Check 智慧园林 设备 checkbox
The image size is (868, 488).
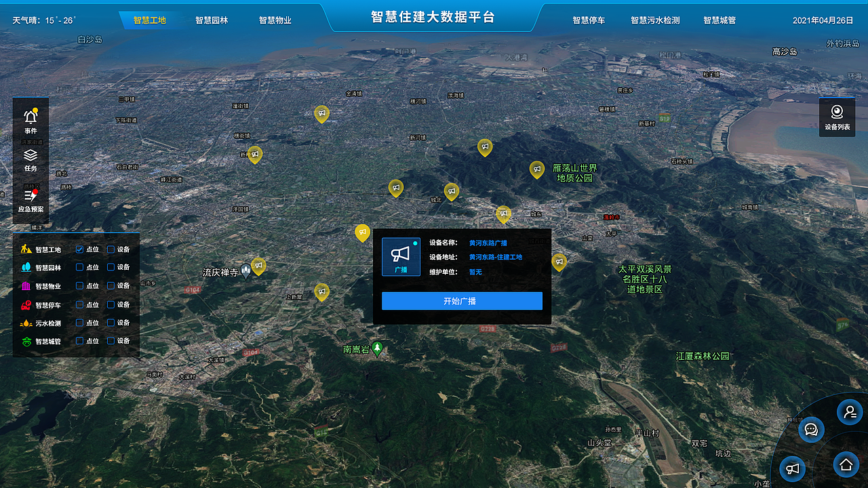pos(111,267)
